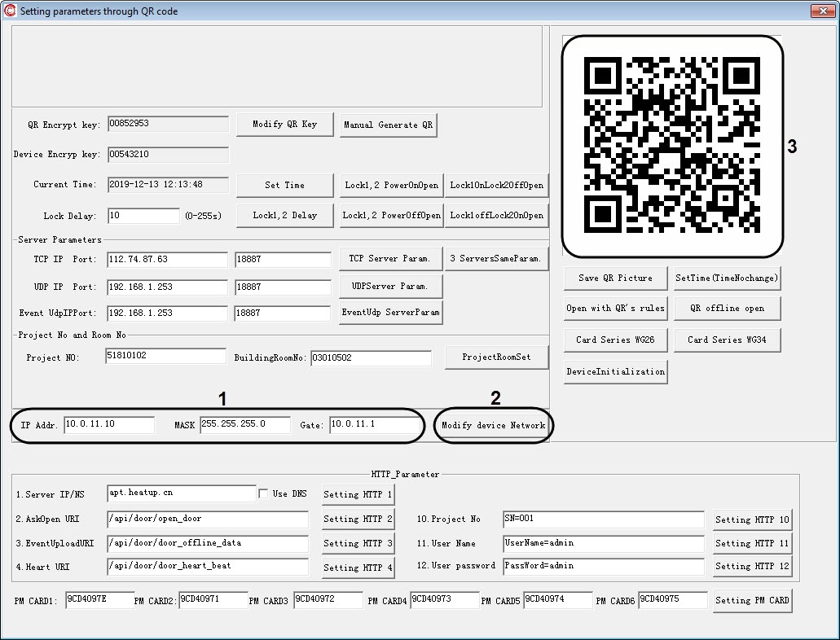Focus the AskOpen URI field
Viewport: 840px width, 640px height.
(x=208, y=519)
